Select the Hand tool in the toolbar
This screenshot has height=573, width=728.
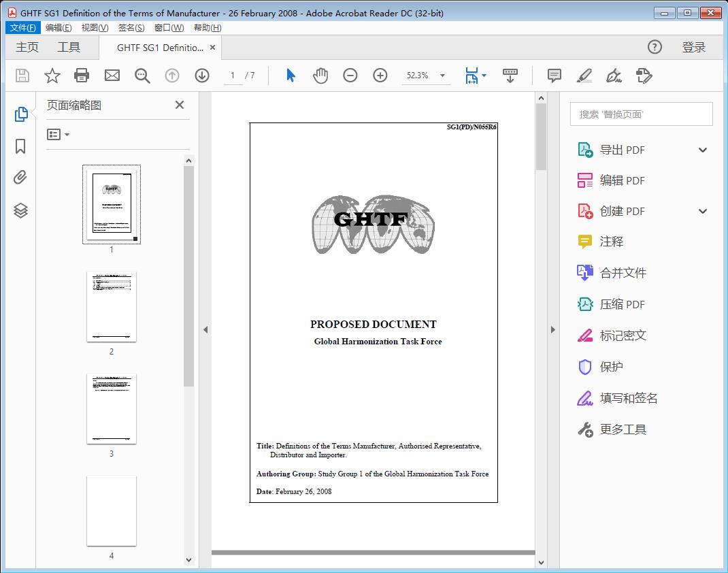[320, 76]
